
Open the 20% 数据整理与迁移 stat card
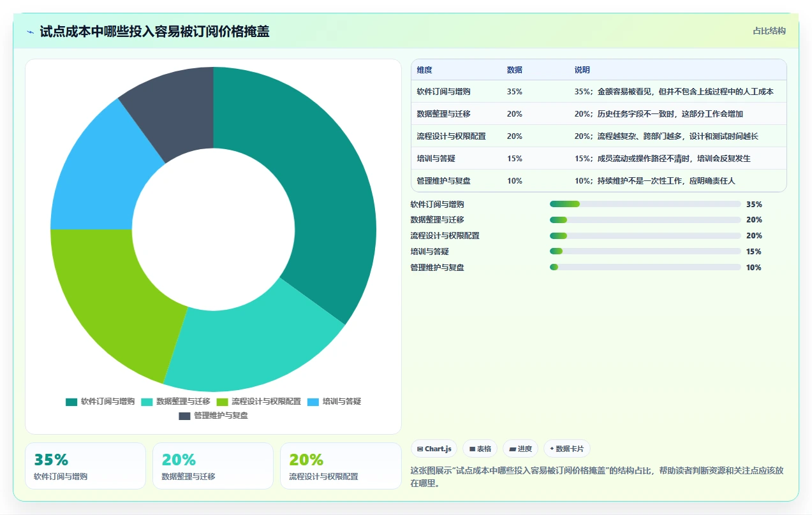[213, 466]
